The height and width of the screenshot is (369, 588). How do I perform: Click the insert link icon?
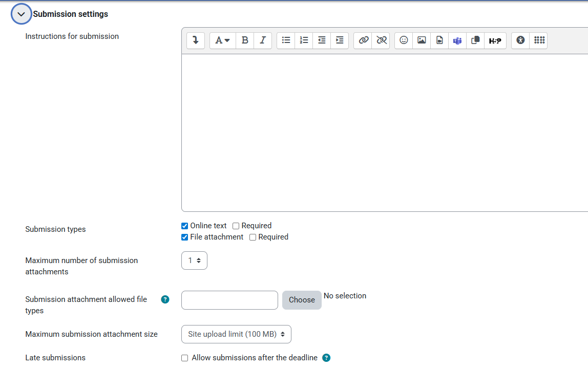pos(364,40)
